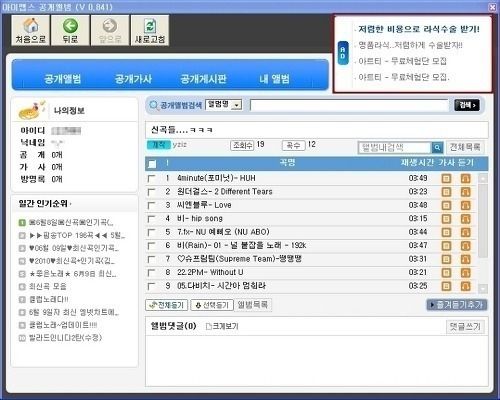Check the box for 씨엔블루 Love
This screenshot has height=400, width=500.
tap(151, 205)
